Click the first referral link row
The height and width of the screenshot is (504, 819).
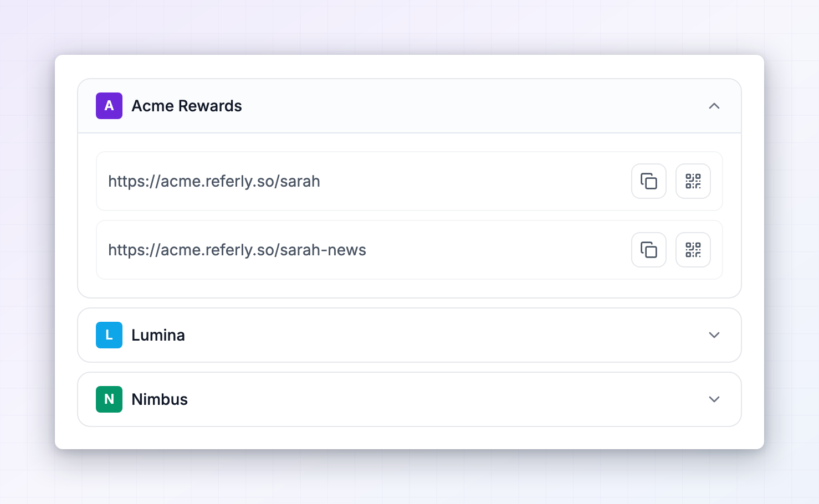[x=409, y=181]
